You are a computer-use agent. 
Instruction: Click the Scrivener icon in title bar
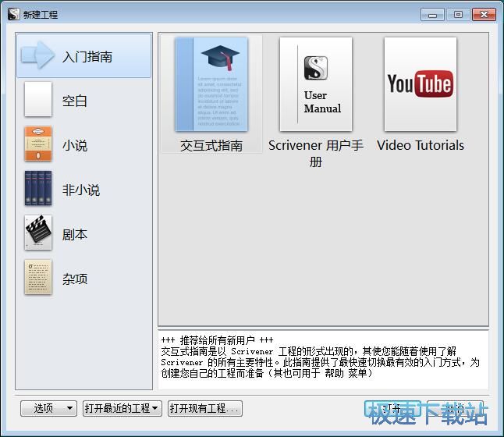click(12, 14)
